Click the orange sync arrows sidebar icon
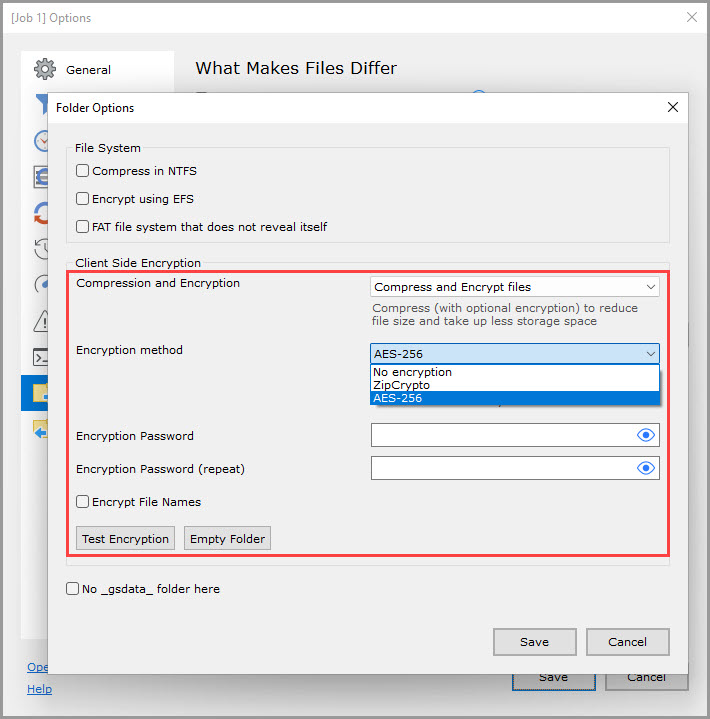The image size is (710, 719). 40,213
